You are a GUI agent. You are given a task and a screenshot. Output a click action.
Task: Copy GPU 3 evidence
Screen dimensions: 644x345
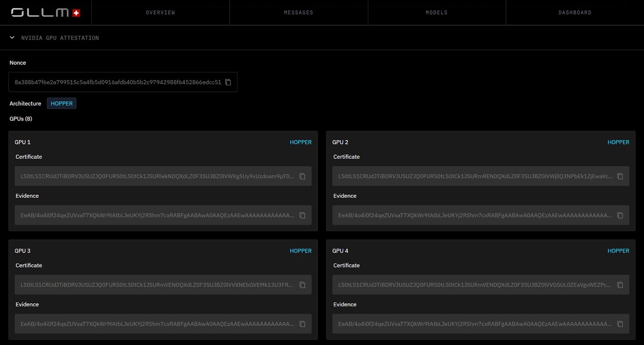[x=302, y=324]
